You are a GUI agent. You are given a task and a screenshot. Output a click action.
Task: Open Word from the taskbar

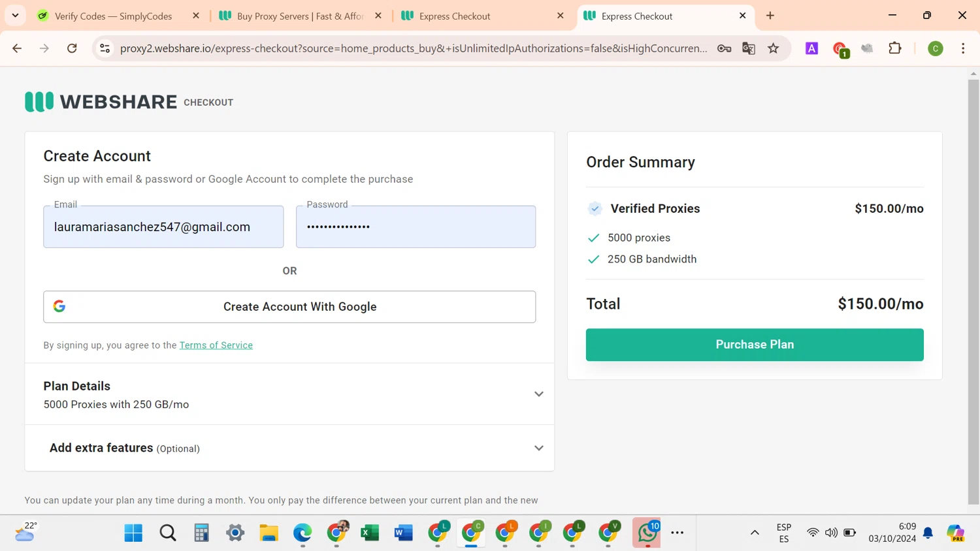pos(404,533)
